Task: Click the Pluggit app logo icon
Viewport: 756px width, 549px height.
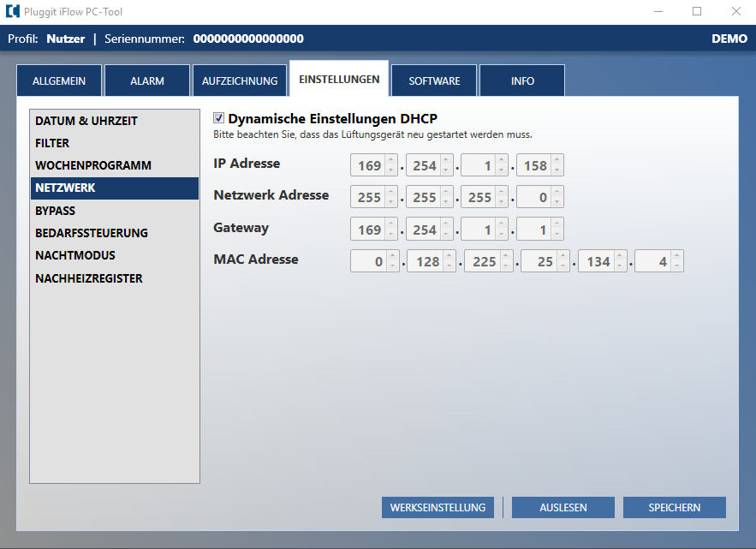Action: tap(12, 12)
